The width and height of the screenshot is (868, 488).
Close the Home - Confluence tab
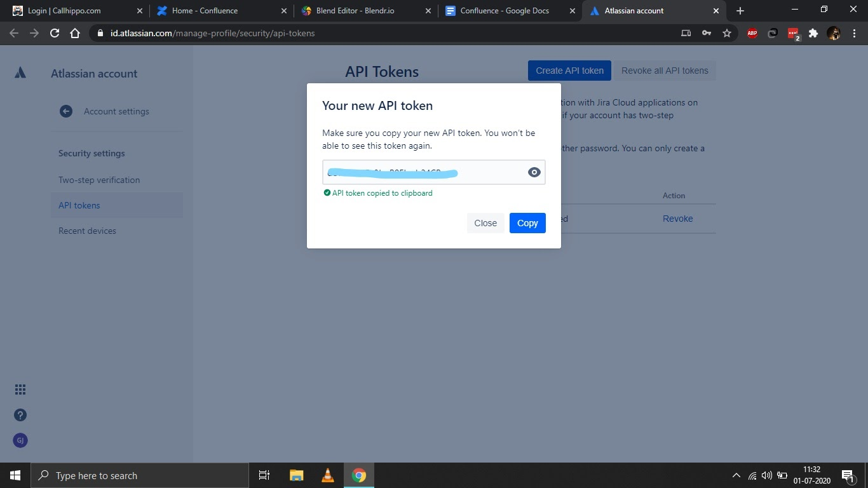283,11
